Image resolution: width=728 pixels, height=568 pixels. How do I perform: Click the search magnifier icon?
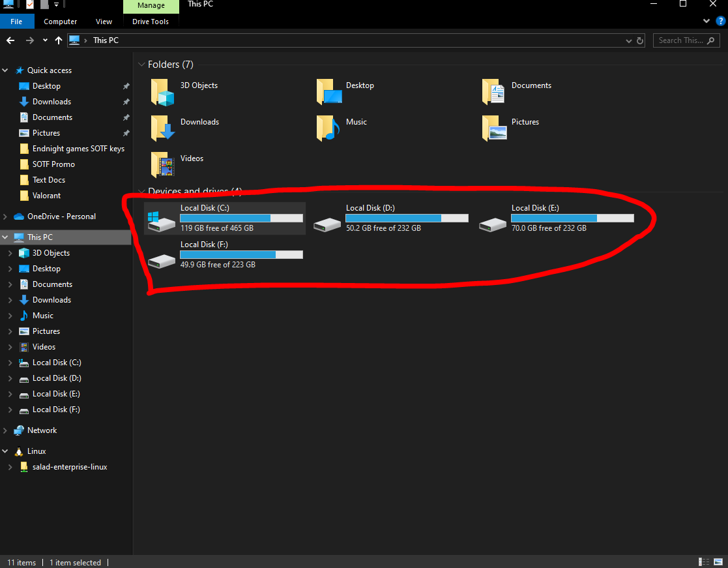[x=711, y=40]
